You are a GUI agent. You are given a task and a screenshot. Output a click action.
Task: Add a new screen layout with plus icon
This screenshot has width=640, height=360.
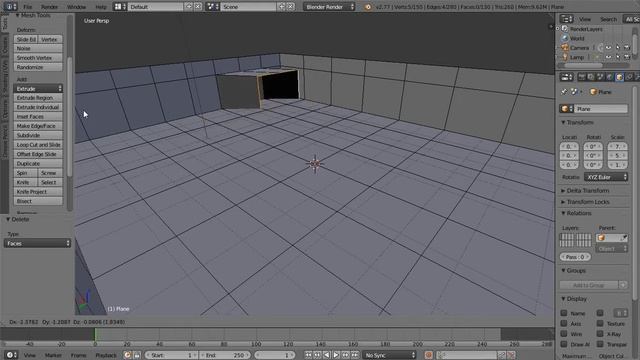coord(189,7)
